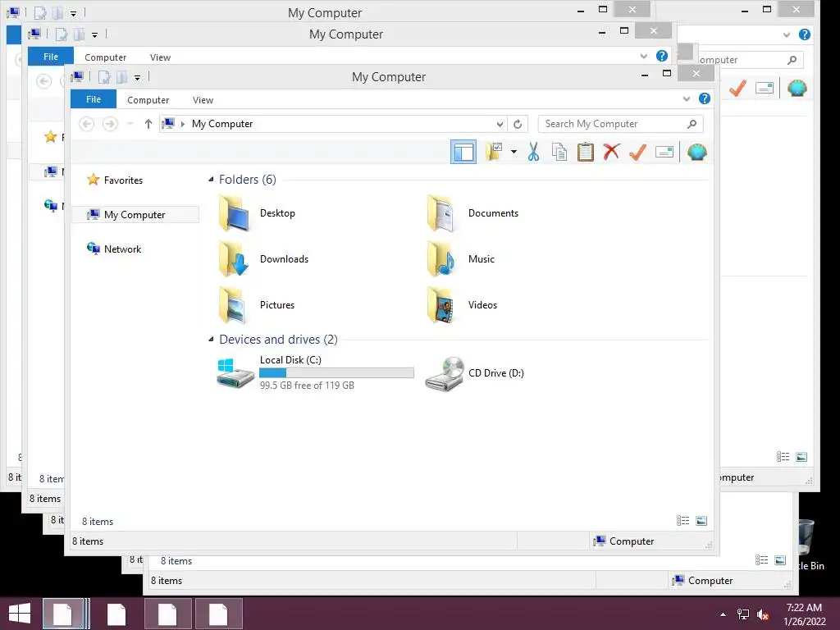Click the Copy icon in front window toolbar
Viewport: 840px width, 630px height.
[559, 152]
